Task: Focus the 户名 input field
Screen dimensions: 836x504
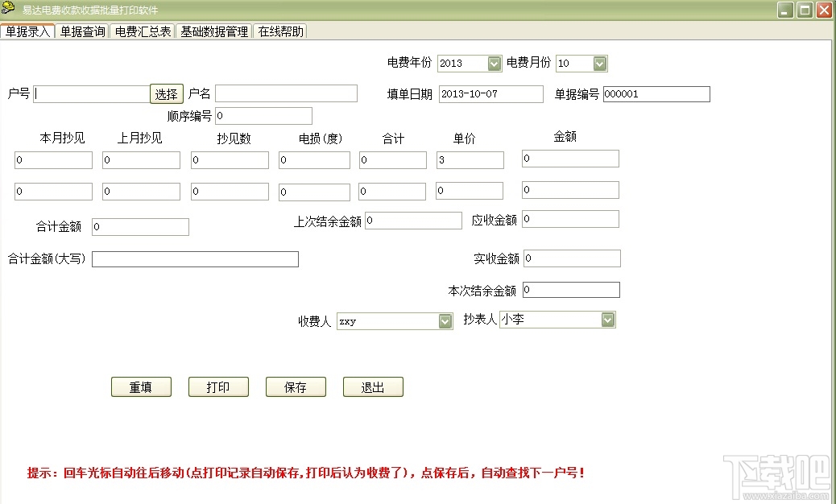Action: click(x=286, y=93)
